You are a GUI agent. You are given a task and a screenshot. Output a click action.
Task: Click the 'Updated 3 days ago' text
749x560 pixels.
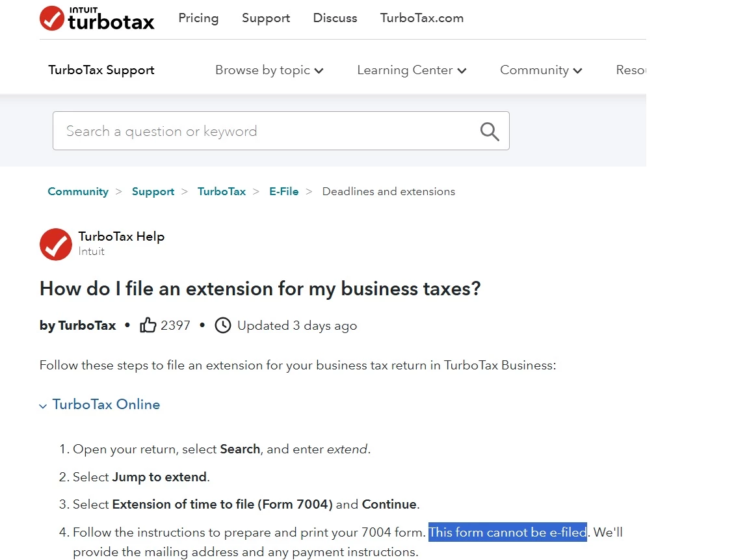coord(297,326)
